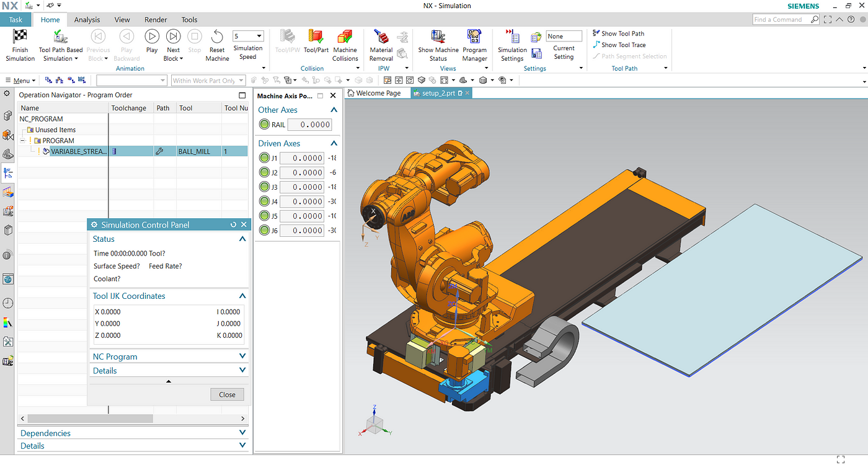Open Machine Collisions settings
Image resolution: width=868 pixels, height=465 pixels.
coord(345,45)
